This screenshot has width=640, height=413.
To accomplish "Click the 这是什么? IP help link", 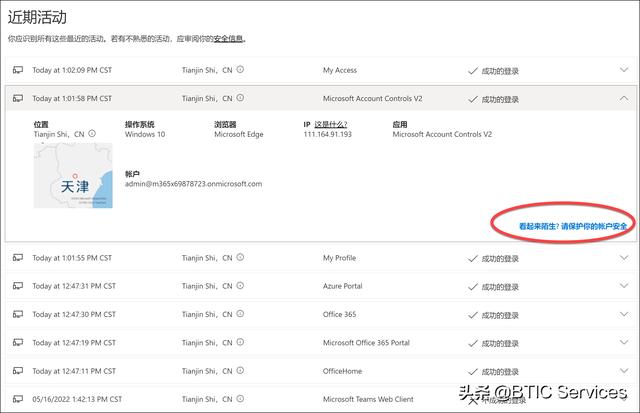I will 331,124.
